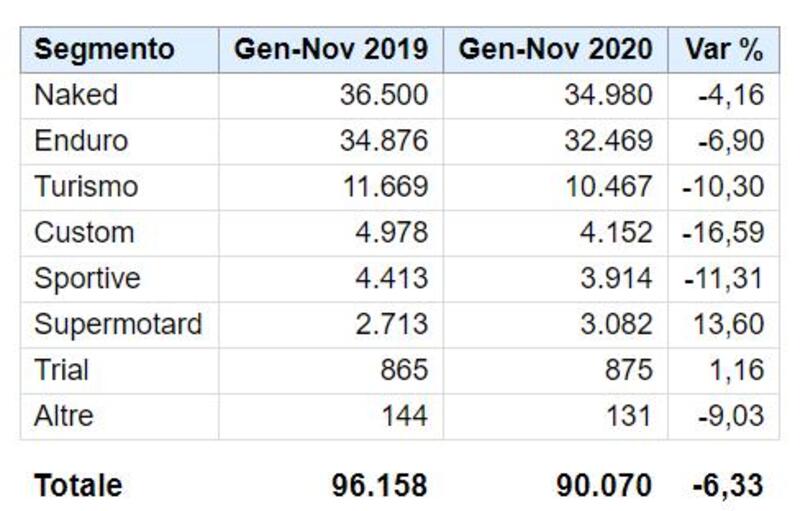Viewport: 800px width, 511px height.
Task: Select the 32.469 Enduro 2020 value
Action: (608, 141)
